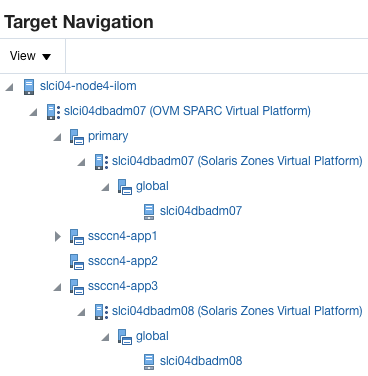Click the ssccn4-app1 domain icon
The height and width of the screenshot is (376, 368).
point(77,237)
